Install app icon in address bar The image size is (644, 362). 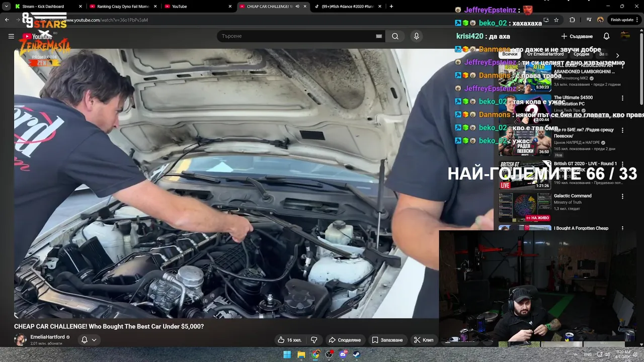pyautogui.click(x=546, y=20)
